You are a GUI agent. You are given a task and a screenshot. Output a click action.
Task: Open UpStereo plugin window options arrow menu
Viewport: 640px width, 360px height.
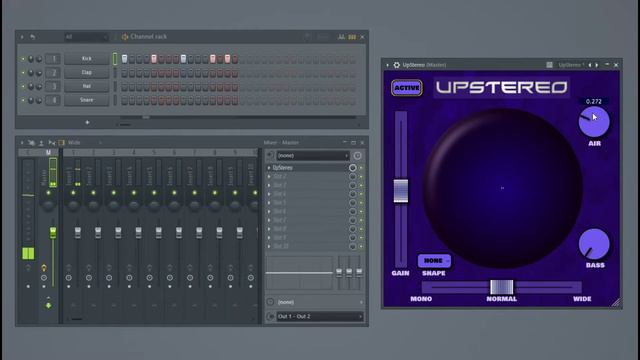coord(387,65)
